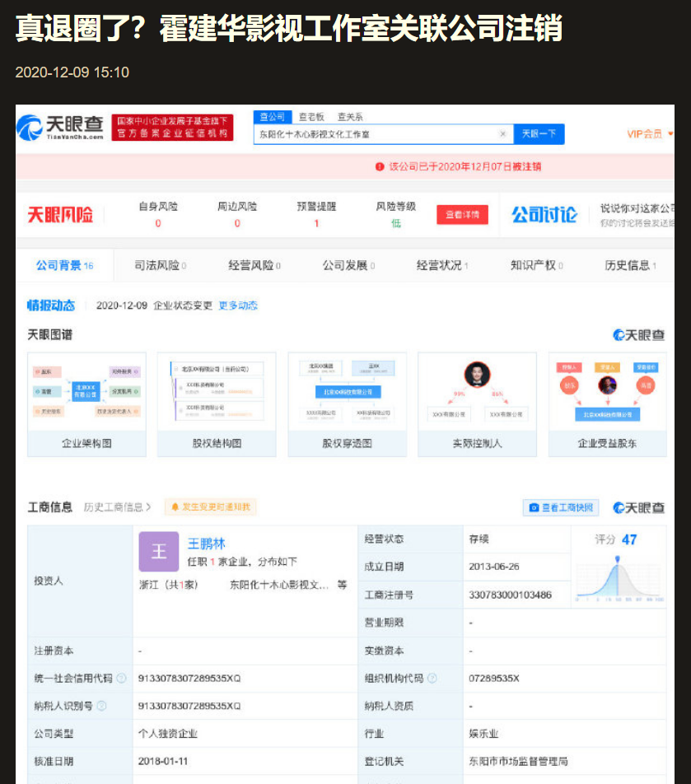The width and height of the screenshot is (691, 784).
Task: Select the 查关系 search tab
Action: [x=350, y=117]
